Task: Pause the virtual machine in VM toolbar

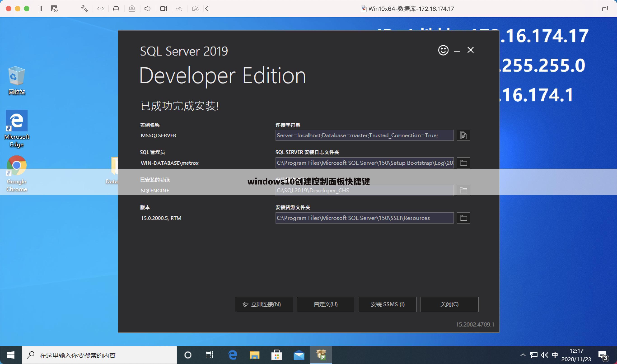Action: [x=41, y=9]
